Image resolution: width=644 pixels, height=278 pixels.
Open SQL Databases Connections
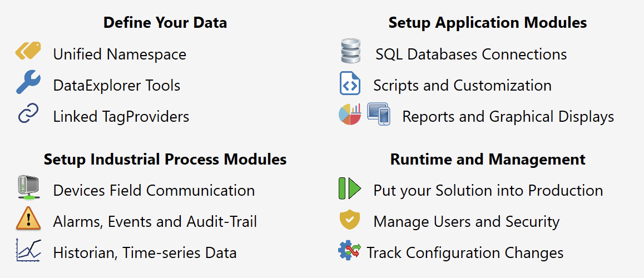(471, 54)
